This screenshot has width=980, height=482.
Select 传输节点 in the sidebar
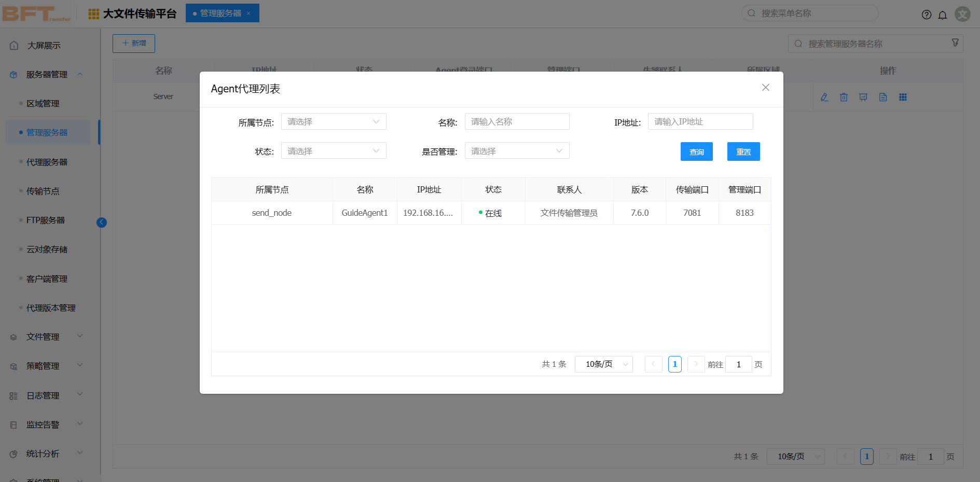click(43, 191)
